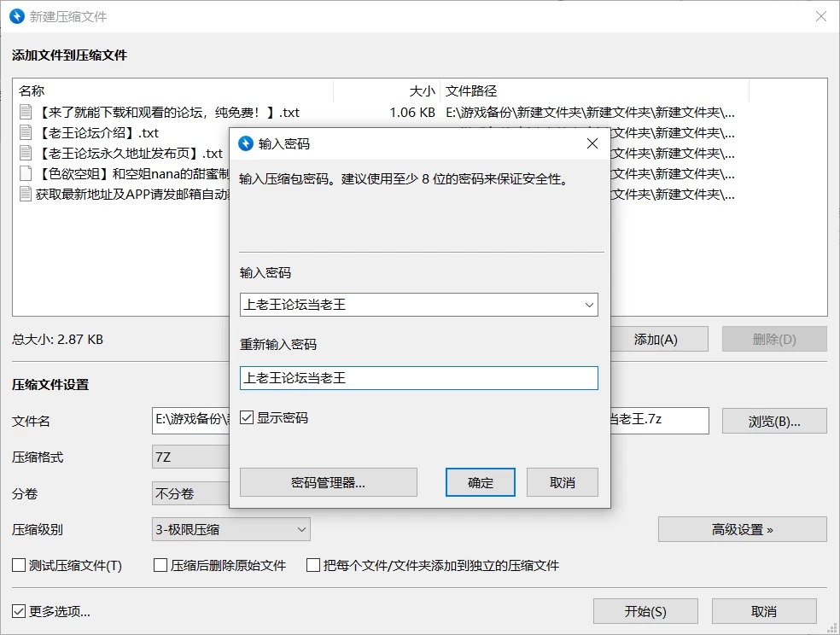The height and width of the screenshot is (635, 840).
Task: Open 密码管理器 button
Action: (x=328, y=482)
